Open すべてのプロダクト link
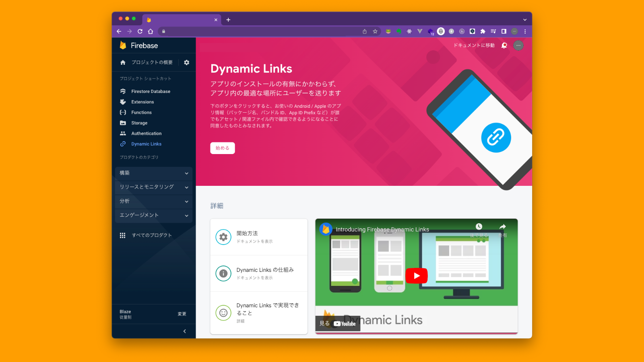The width and height of the screenshot is (644, 362). [152, 235]
